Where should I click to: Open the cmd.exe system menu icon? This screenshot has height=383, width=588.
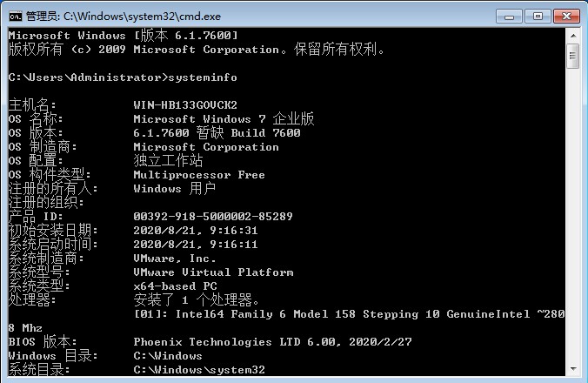click(x=15, y=15)
